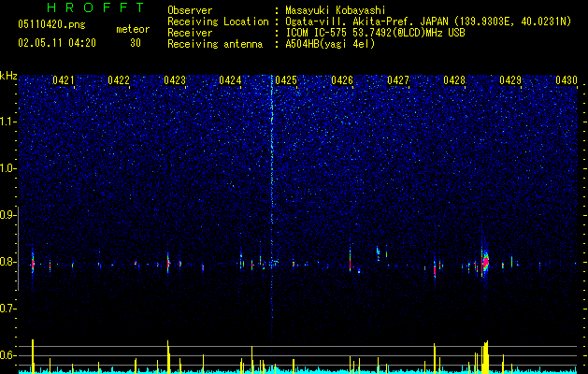Screen dimensions: 588x374
Task: Click the 0423 time marker
Action: [175, 80]
